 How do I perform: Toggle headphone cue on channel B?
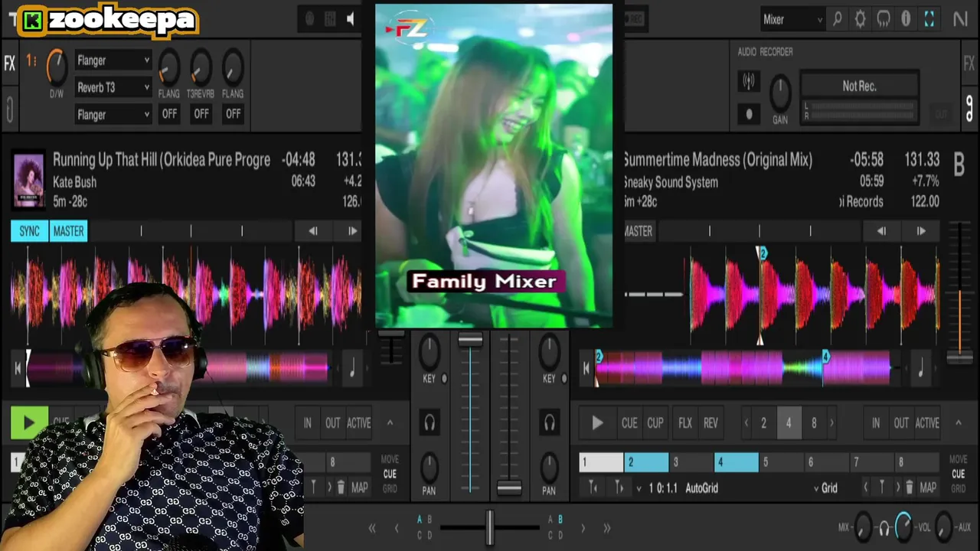[549, 422]
